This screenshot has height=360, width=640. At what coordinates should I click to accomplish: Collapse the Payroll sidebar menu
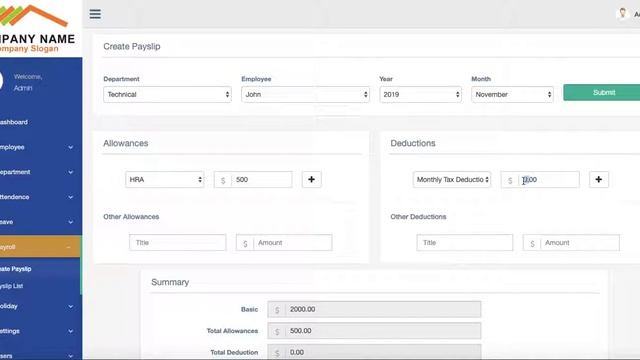point(40,247)
